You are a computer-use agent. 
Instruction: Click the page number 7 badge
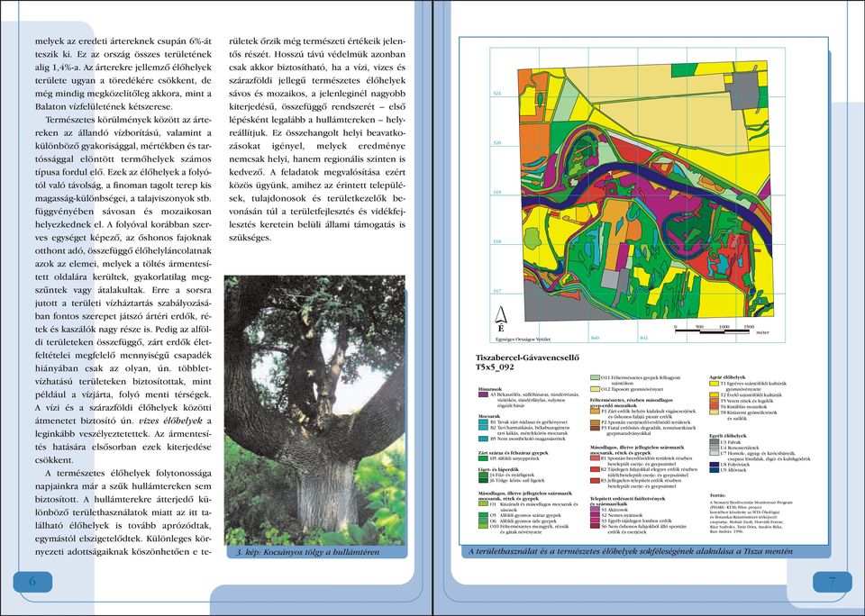click(832, 581)
